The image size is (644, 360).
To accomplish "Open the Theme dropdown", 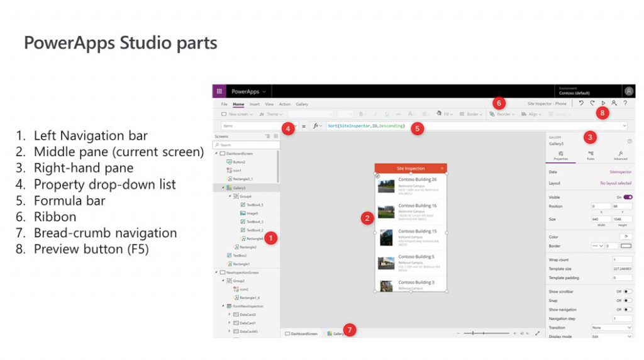I will coord(271,114).
